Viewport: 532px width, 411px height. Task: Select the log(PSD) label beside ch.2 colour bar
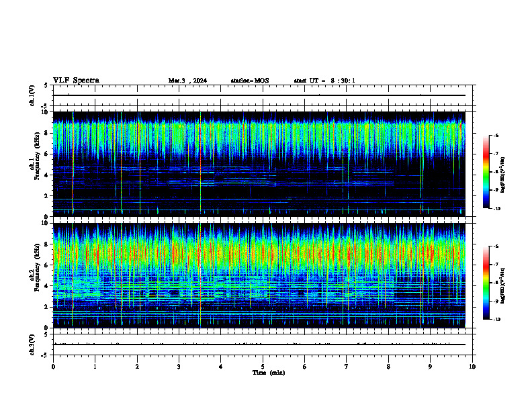[x=503, y=285]
